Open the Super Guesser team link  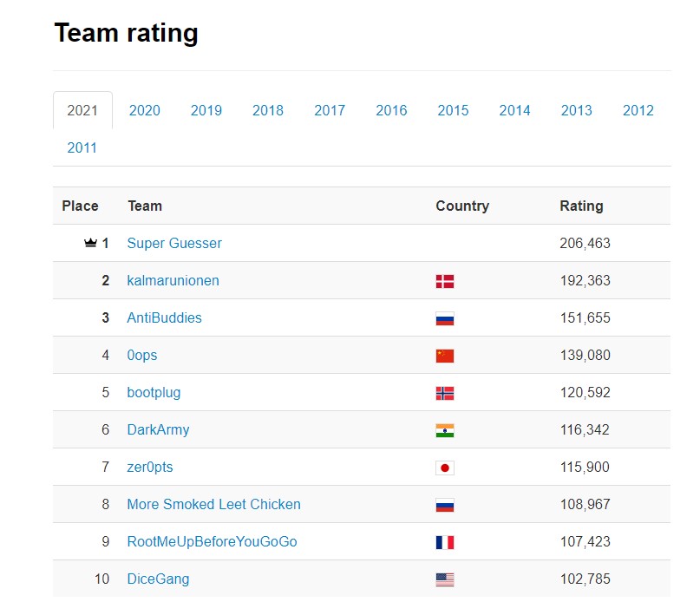[174, 243]
